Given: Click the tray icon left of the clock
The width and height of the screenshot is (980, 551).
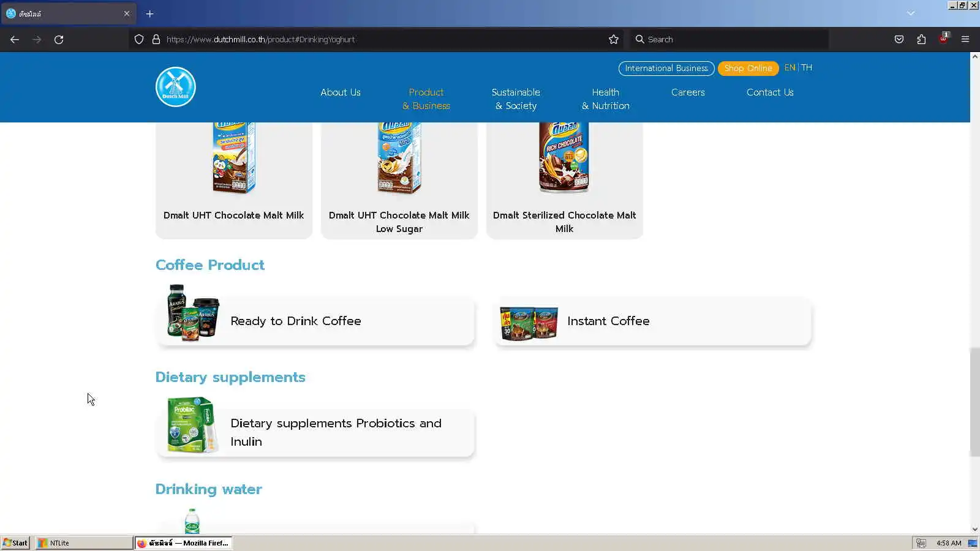Looking at the screenshot, I should (x=921, y=543).
